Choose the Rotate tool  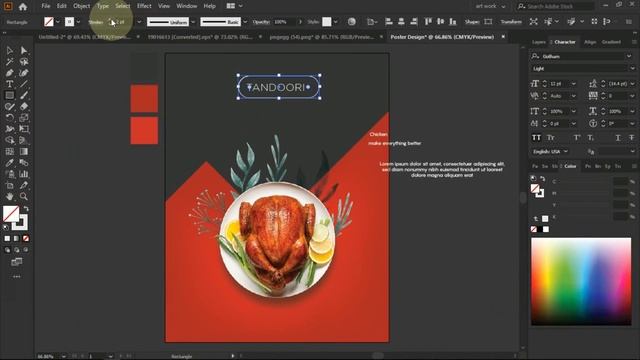pos(9,118)
